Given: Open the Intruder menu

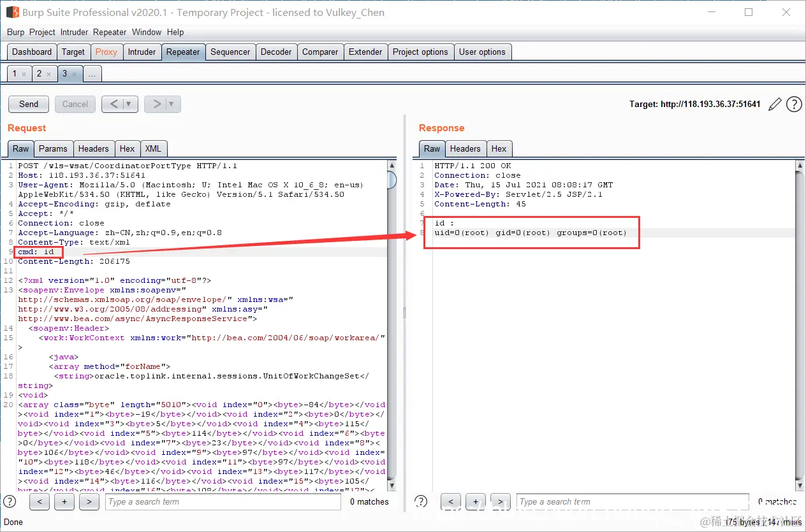Looking at the screenshot, I should click(75, 32).
